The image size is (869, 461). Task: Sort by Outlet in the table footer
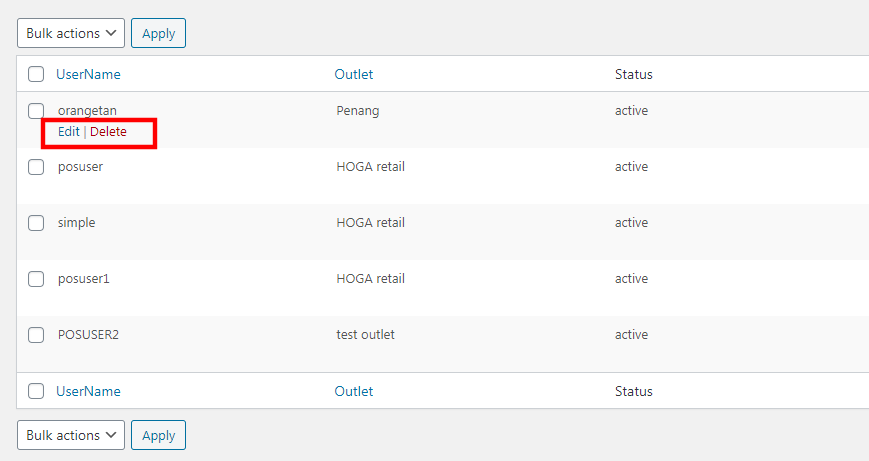(354, 391)
